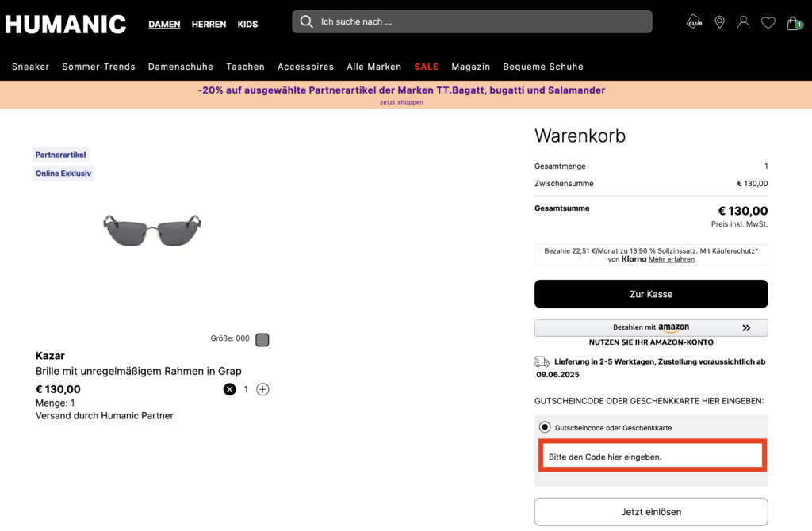This screenshot has height=531, width=812.
Task: Click the delivery truck icon
Action: pos(542,361)
